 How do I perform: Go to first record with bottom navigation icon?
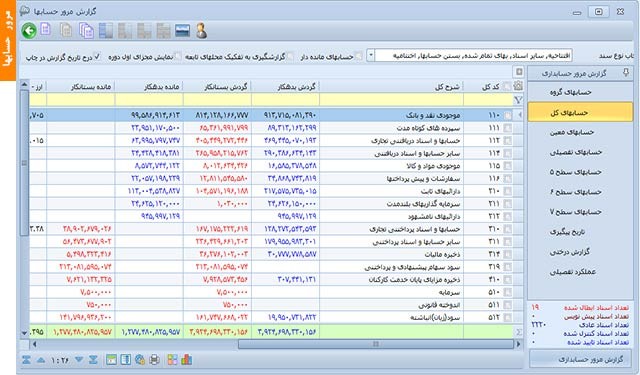coord(26,360)
